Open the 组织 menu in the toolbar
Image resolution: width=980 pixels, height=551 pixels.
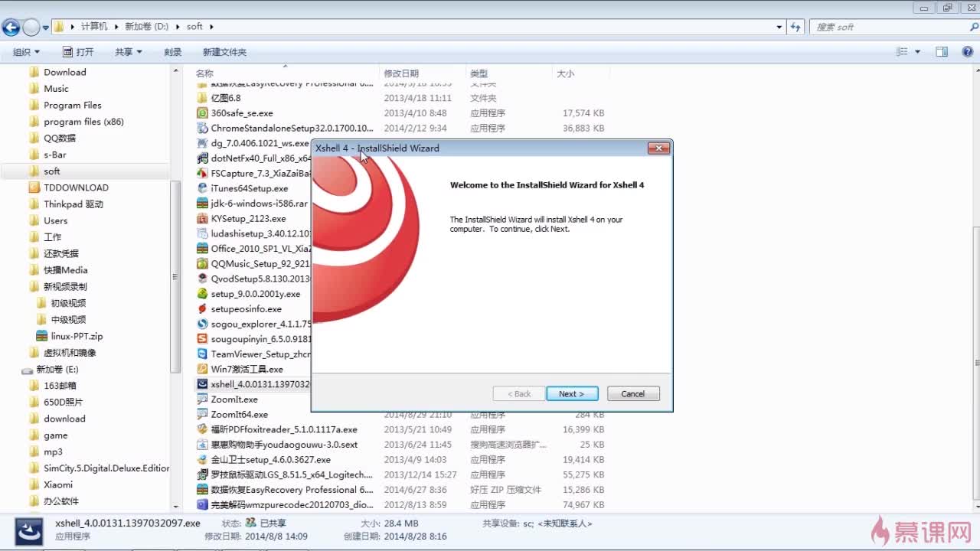pos(26,52)
